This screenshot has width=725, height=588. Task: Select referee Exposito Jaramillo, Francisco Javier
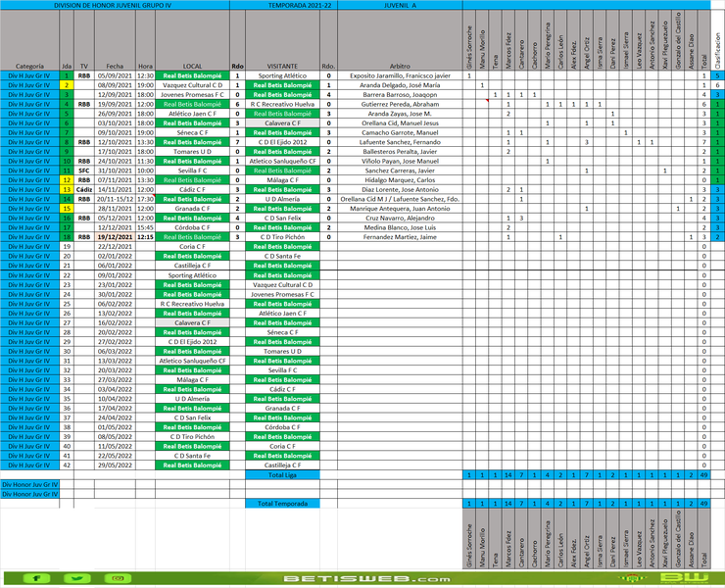[400, 75]
